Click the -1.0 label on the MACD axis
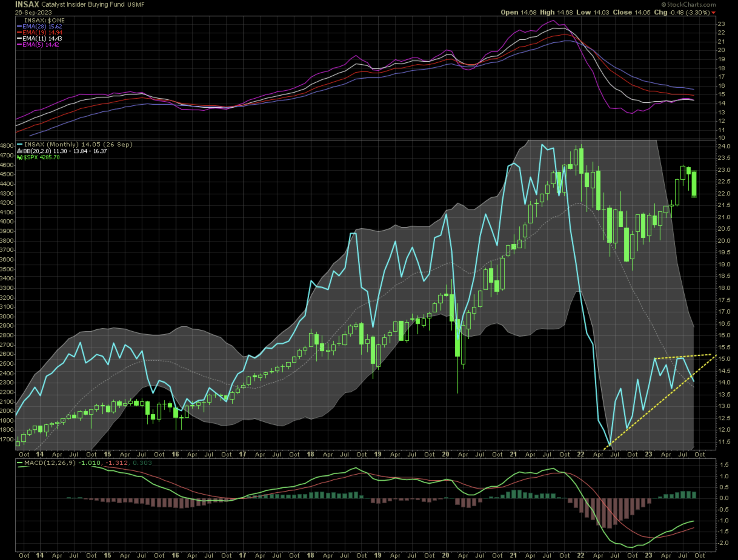This screenshot has height=560, width=738. 723,521
